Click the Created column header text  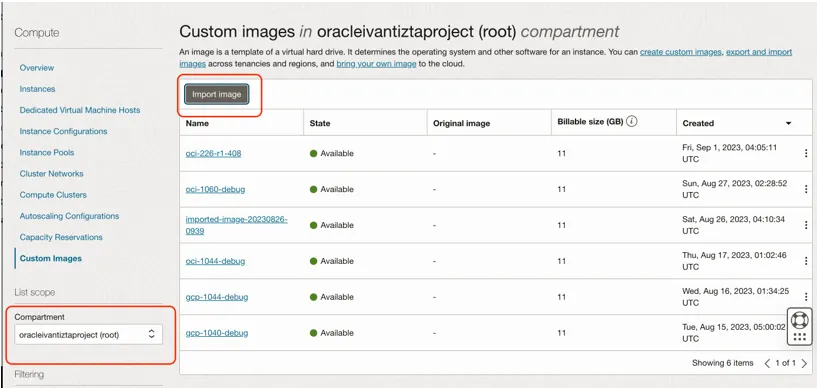698,123
